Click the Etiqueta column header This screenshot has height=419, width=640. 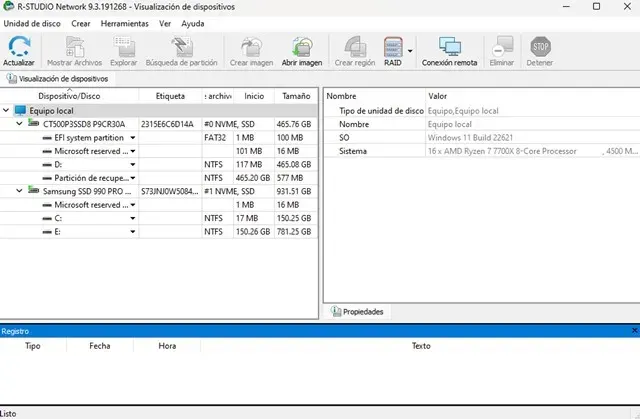pyautogui.click(x=170, y=96)
